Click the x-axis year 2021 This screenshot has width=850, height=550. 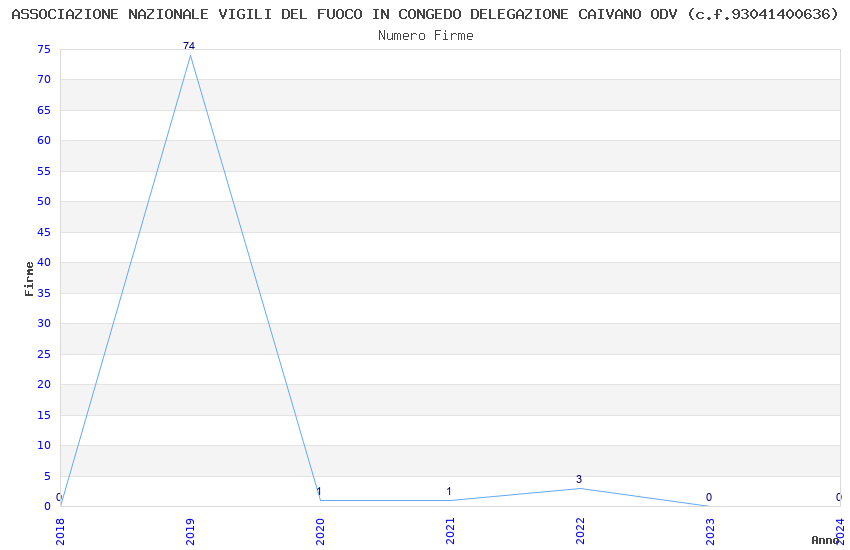tap(450, 531)
